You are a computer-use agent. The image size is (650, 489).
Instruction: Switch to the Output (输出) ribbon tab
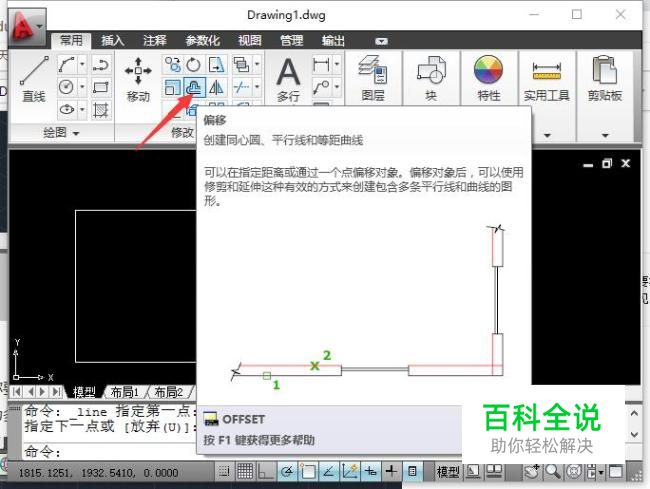click(333, 41)
